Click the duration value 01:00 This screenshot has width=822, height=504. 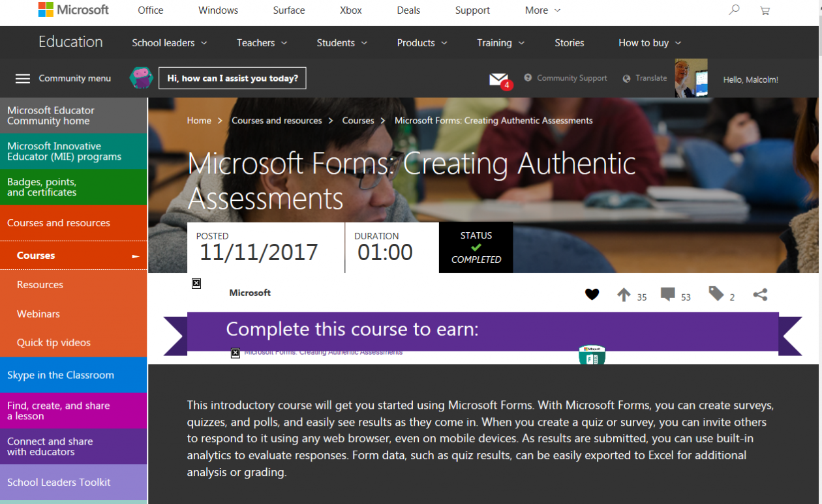click(x=385, y=252)
